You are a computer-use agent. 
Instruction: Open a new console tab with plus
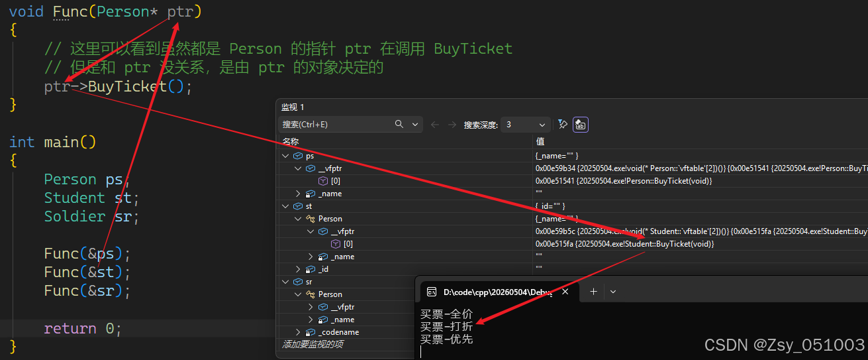point(593,292)
